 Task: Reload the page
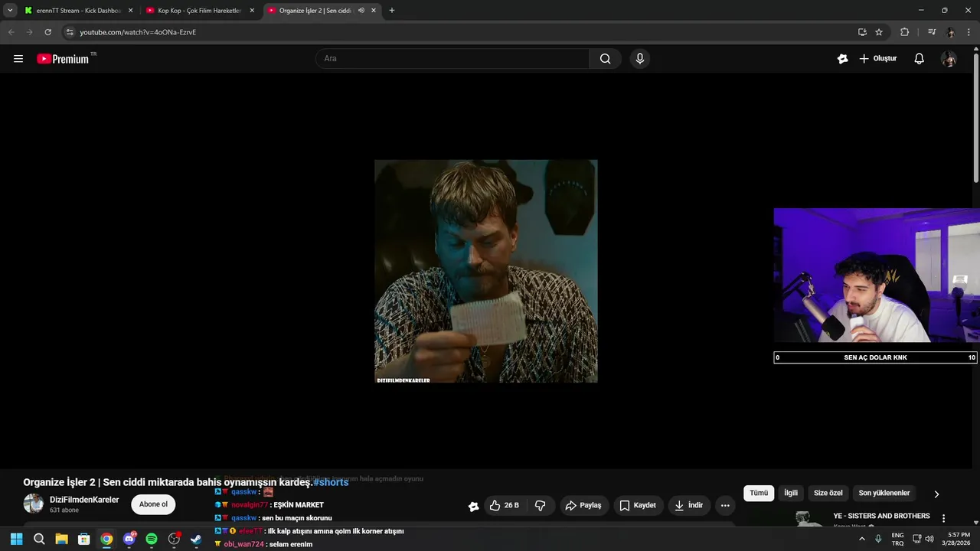[47, 32]
